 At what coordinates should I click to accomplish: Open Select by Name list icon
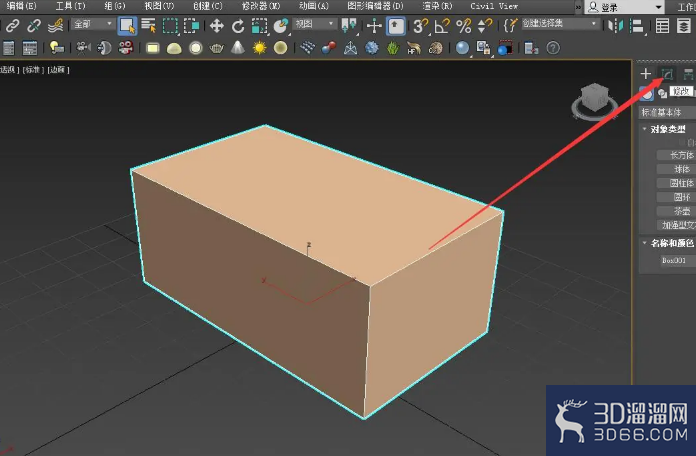[x=149, y=26]
